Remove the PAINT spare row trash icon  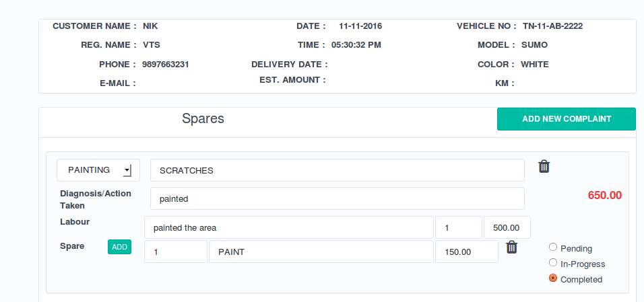click(512, 248)
